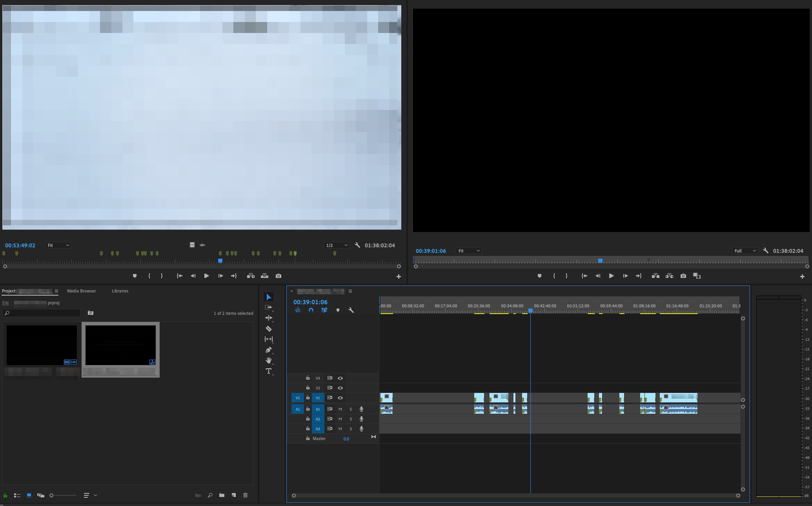The image size is (812, 506).
Task: Select the Media Browser tab
Action: [x=82, y=290]
